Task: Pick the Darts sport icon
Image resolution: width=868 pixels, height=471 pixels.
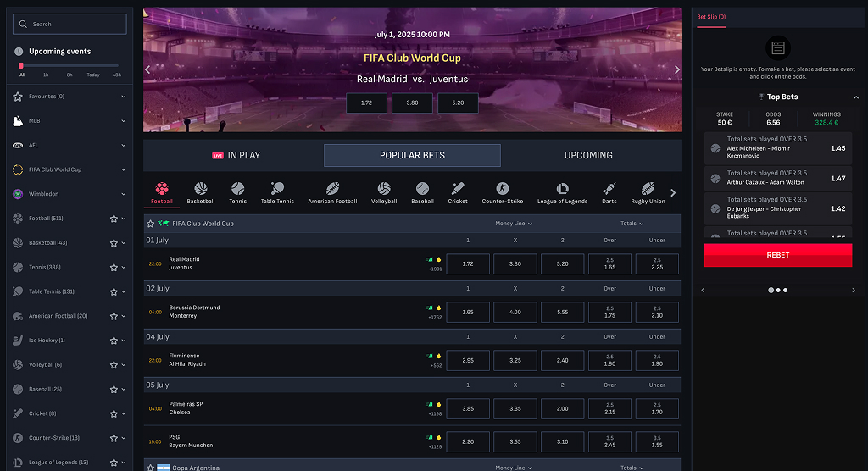Action: click(x=609, y=189)
